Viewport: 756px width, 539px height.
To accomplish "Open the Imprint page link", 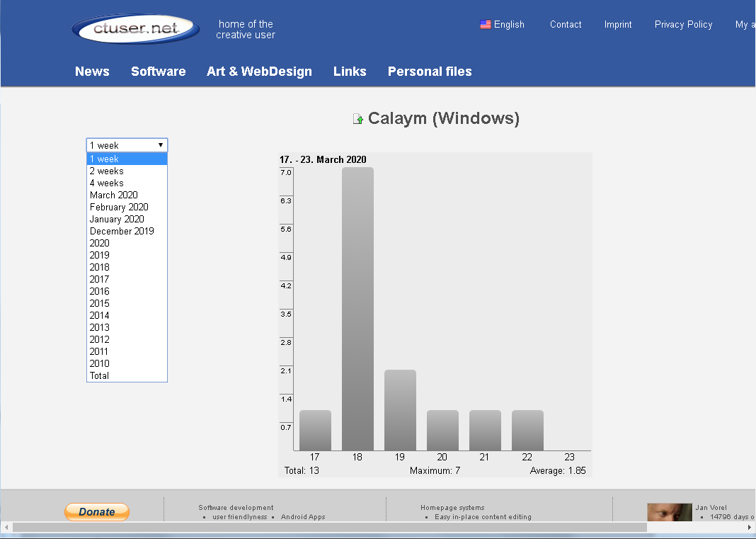I will pos(618,25).
